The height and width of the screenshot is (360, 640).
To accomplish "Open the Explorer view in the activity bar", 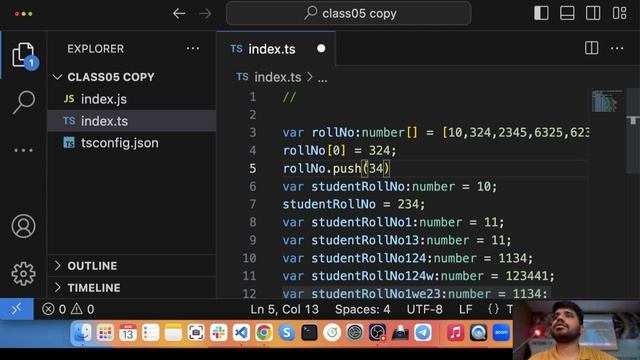I will pyautogui.click(x=23, y=55).
